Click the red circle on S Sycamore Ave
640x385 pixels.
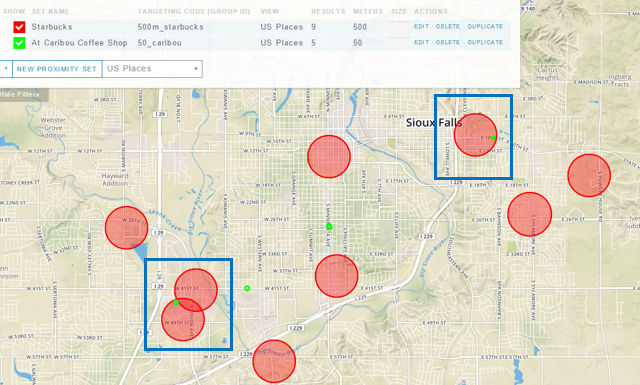530,214
